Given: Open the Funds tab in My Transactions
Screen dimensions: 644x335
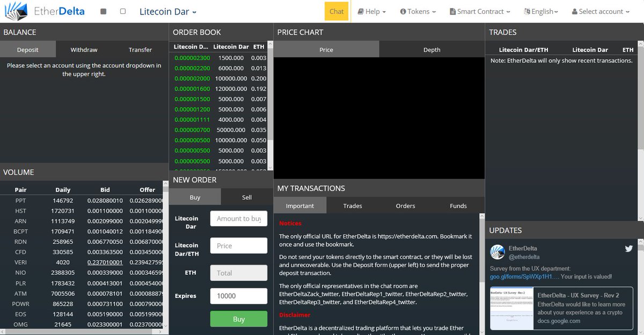Looking at the screenshot, I should (x=458, y=206).
